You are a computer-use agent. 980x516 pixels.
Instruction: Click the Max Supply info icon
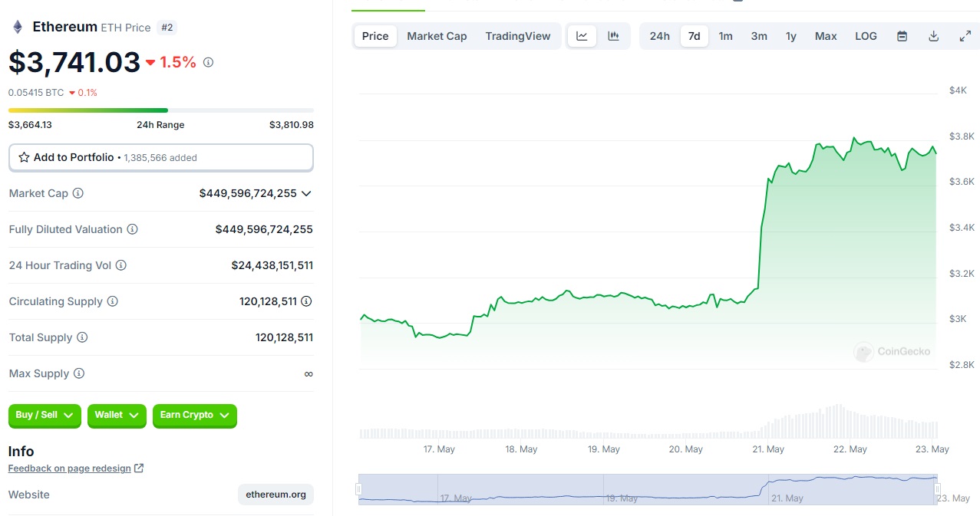click(79, 373)
